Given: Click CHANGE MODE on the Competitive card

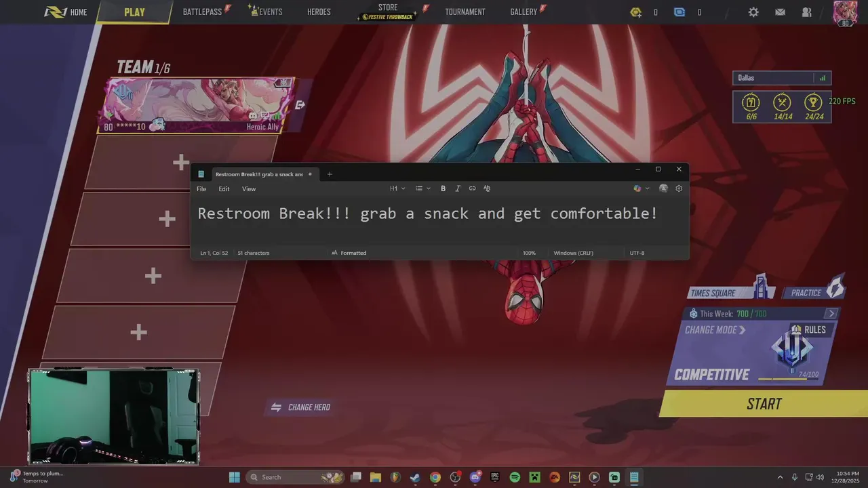Looking at the screenshot, I should (715, 330).
